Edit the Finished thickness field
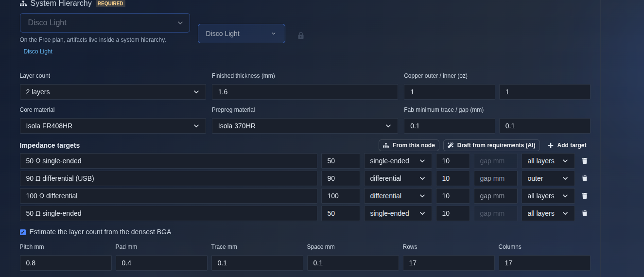 pyautogui.click(x=305, y=92)
